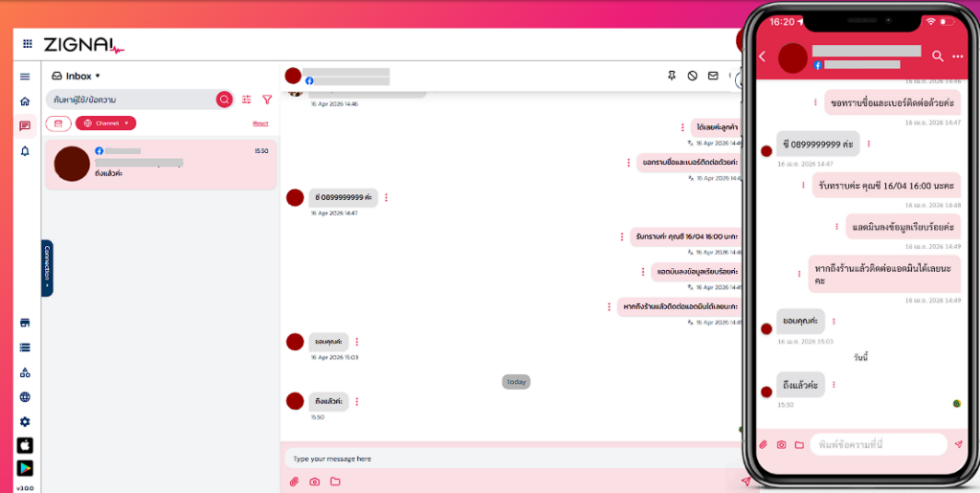Open the adjustment sliders filter options
The width and height of the screenshot is (980, 493).
tap(247, 100)
